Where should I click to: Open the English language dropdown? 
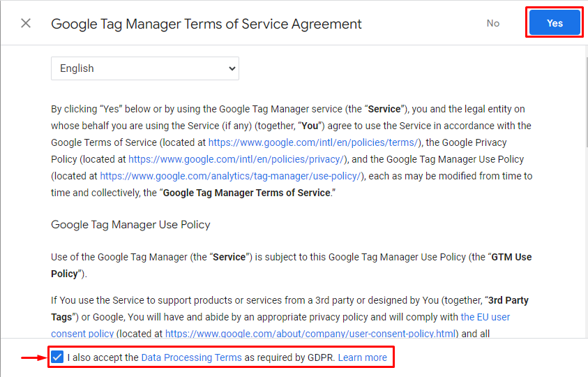(145, 68)
